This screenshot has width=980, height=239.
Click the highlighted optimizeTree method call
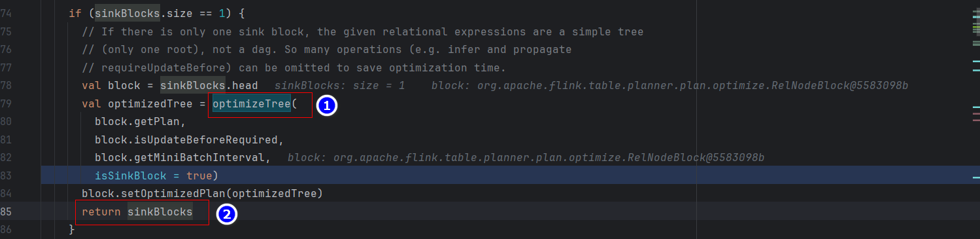[251, 104]
